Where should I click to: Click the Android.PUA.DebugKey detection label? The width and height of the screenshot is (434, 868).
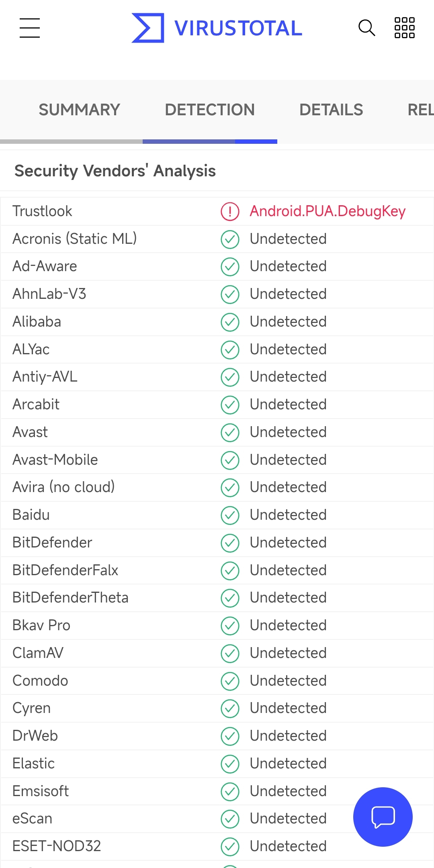(x=328, y=211)
